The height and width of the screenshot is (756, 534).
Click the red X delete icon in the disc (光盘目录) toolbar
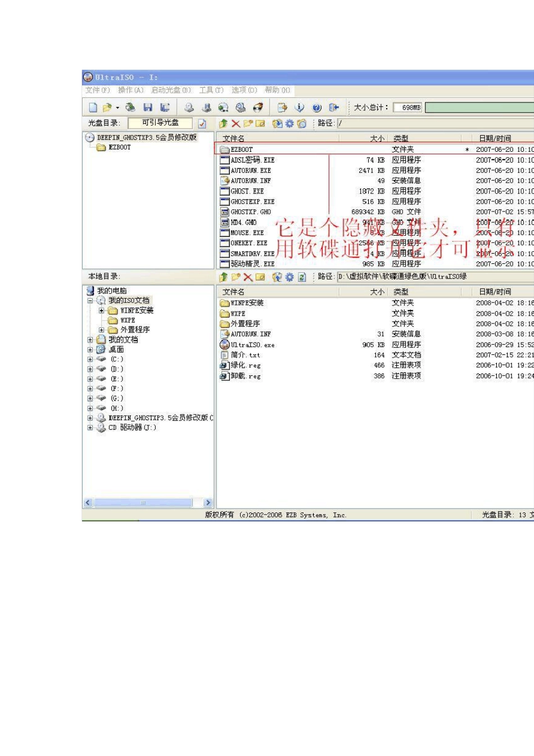(x=236, y=123)
